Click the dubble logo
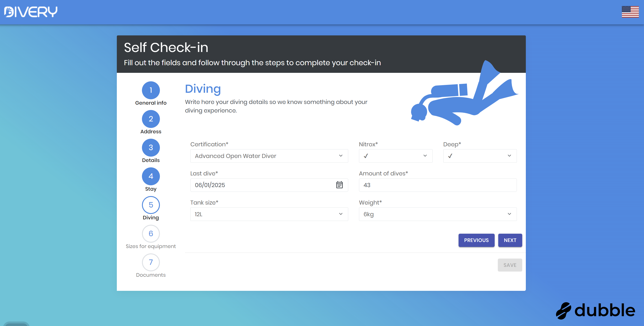The width and height of the screenshot is (644, 326). (x=595, y=310)
